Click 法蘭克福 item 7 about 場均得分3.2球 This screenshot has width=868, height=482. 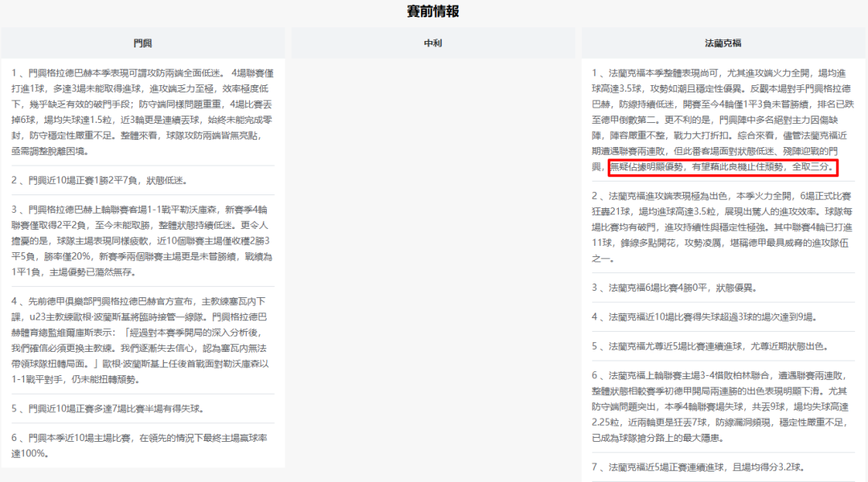pyautogui.click(x=698, y=467)
